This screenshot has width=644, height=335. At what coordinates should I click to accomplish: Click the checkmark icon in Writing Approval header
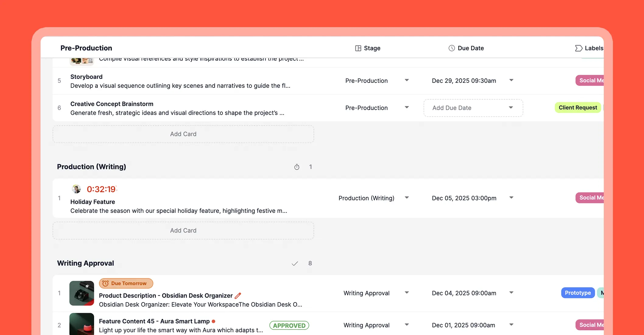[294, 263]
